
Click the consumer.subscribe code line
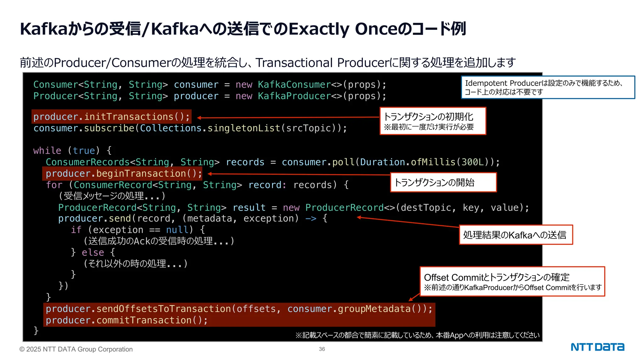[x=190, y=128]
